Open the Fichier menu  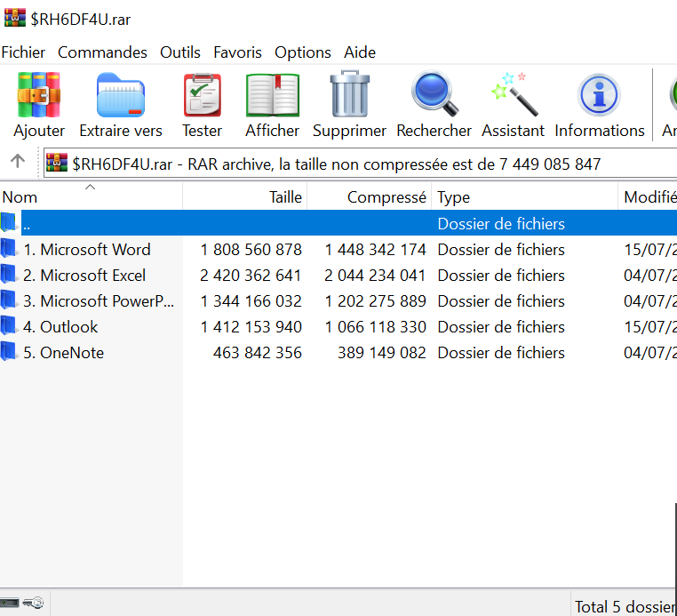click(x=24, y=52)
